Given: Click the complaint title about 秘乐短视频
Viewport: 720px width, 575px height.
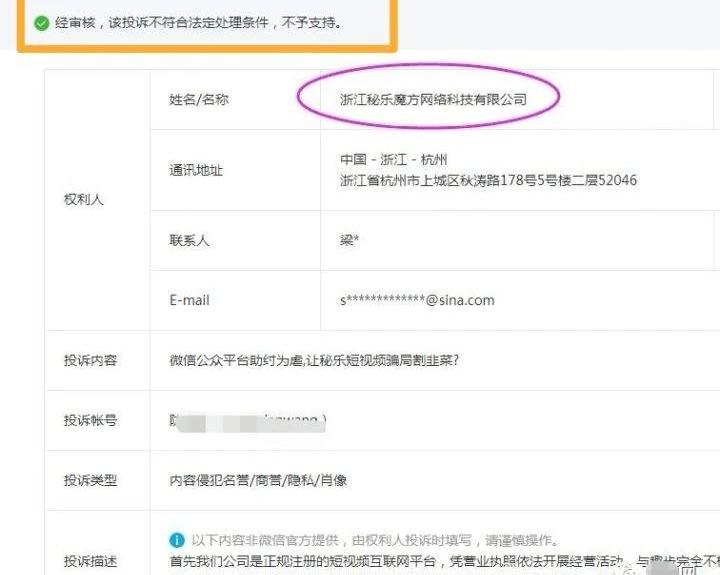Looking at the screenshot, I should (x=314, y=360).
